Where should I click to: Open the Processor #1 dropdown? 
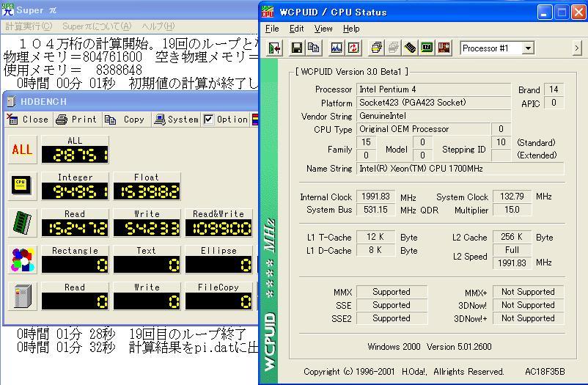coord(529,48)
